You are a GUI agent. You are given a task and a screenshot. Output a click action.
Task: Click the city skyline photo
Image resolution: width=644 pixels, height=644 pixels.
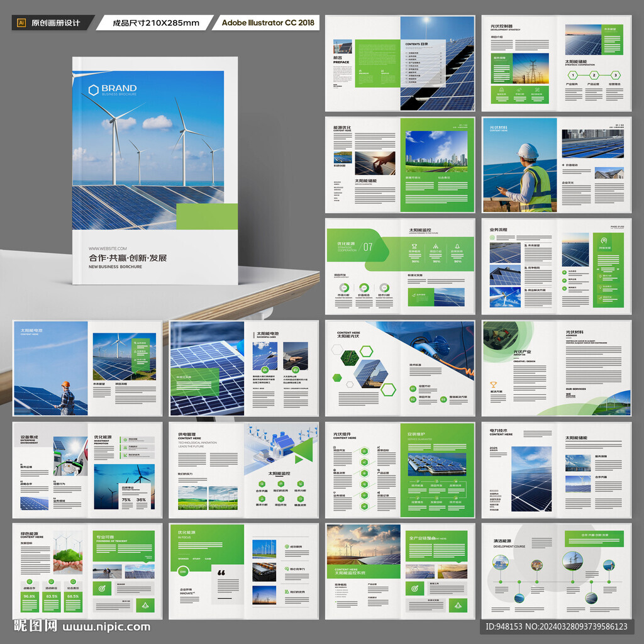(436, 152)
